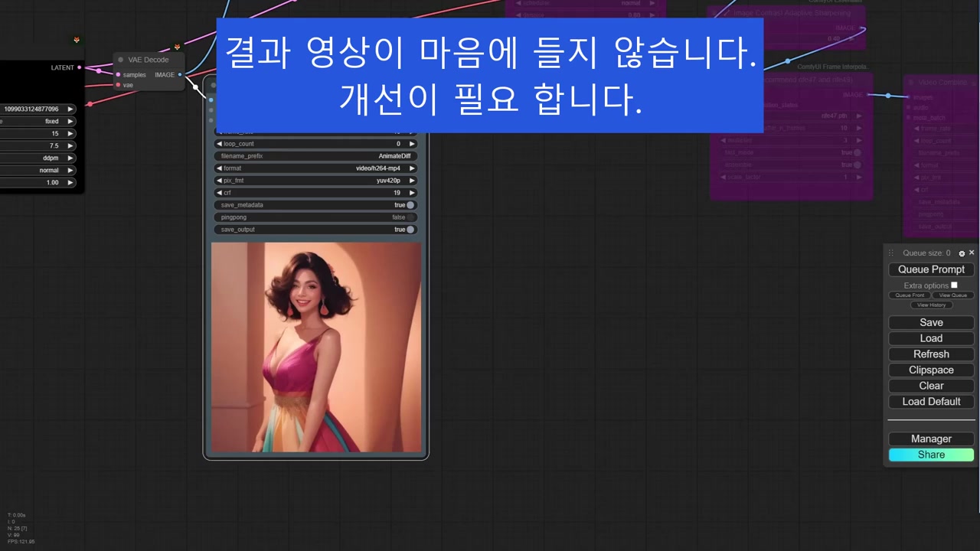Increase steps value 15 with right arrow
Screen dimensions: 980x551
tap(70, 134)
